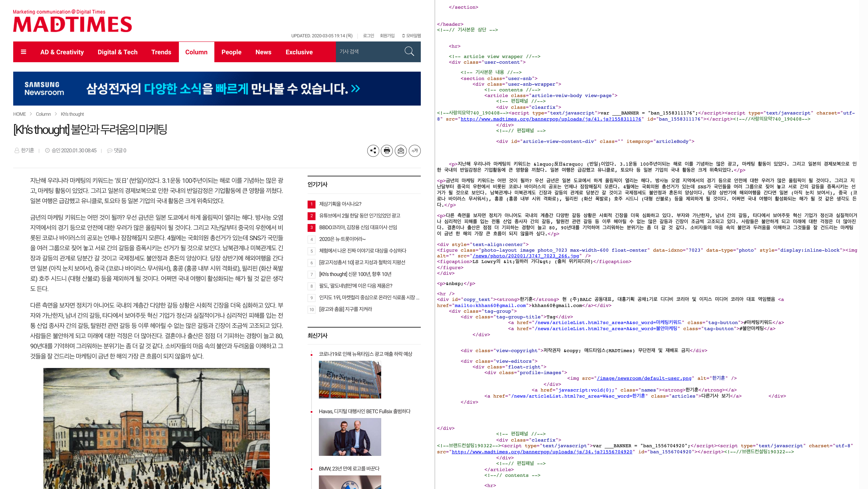Click the 회원가입 link
The height and width of the screenshot is (489, 868).
coord(387,36)
